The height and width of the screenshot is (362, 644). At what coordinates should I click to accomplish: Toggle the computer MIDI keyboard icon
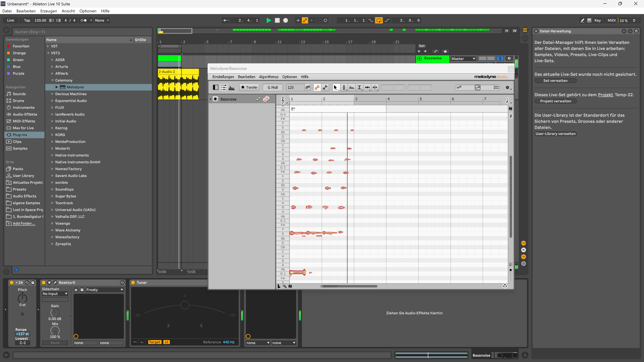(x=589, y=20)
